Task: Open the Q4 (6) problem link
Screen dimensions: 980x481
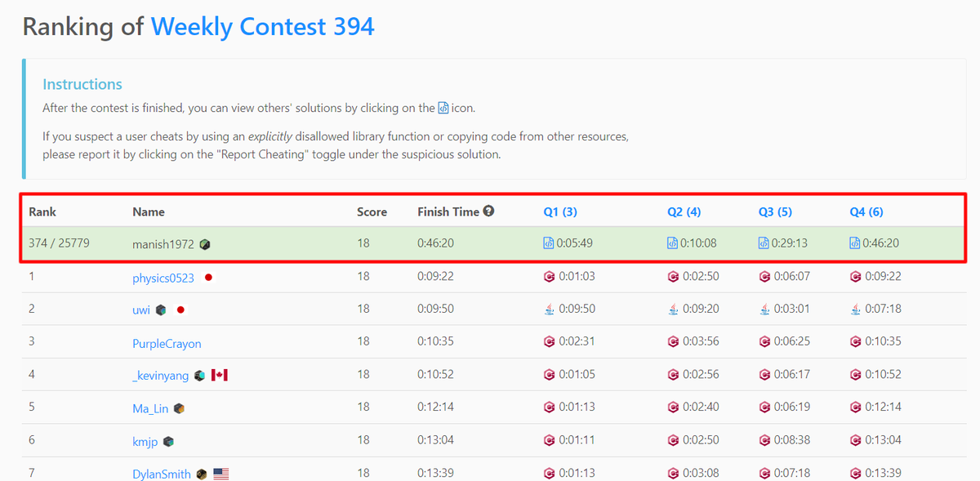Action: 866,212
